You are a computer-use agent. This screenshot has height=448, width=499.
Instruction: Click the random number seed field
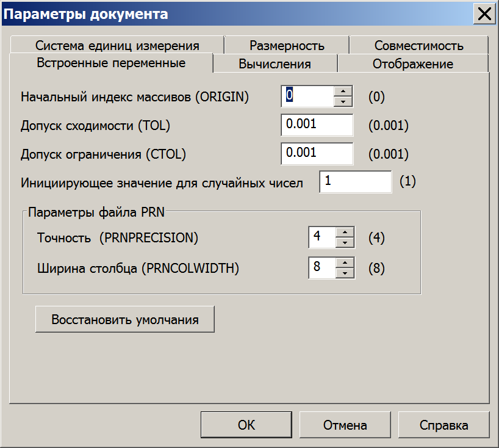pos(356,182)
